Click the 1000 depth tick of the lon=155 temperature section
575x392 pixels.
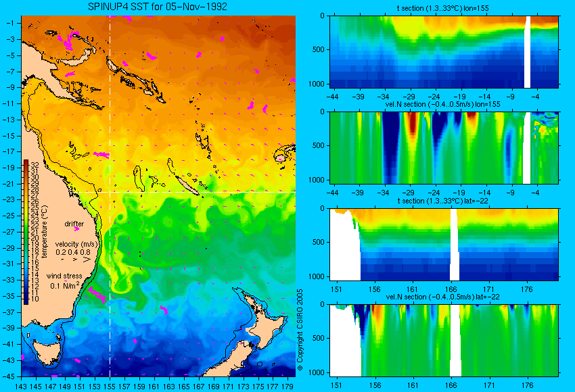(317, 84)
